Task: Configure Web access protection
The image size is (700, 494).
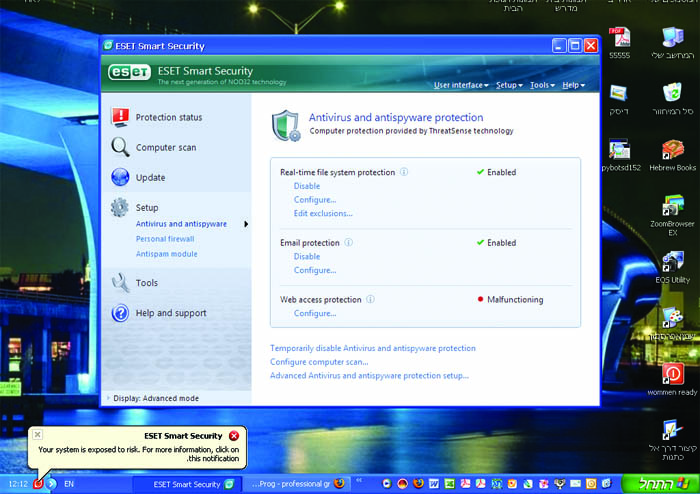Action: [x=315, y=313]
